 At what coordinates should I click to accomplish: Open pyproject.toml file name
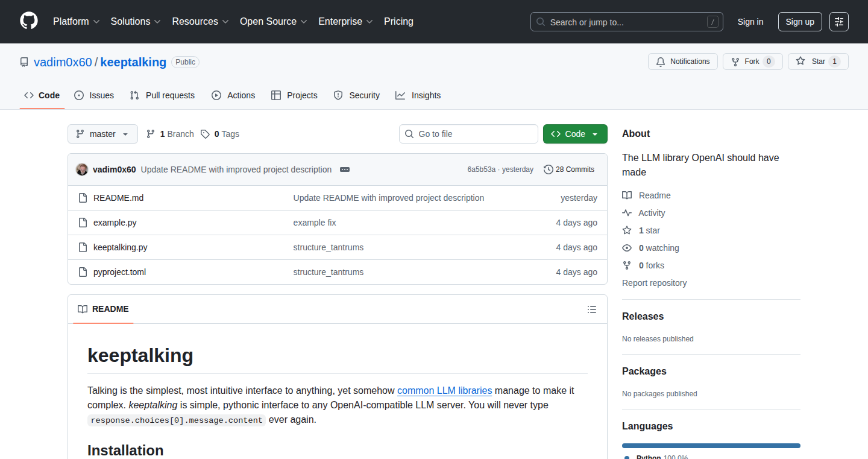(119, 272)
